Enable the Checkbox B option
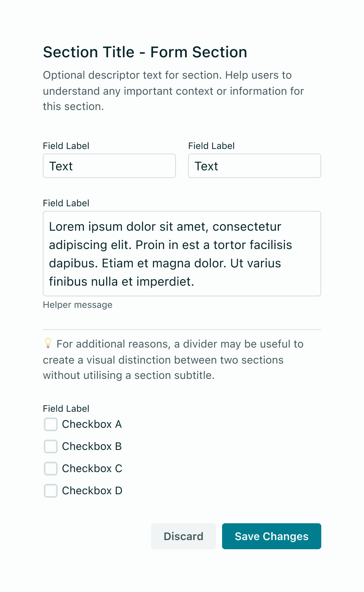This screenshot has width=364, height=592. 51,446
